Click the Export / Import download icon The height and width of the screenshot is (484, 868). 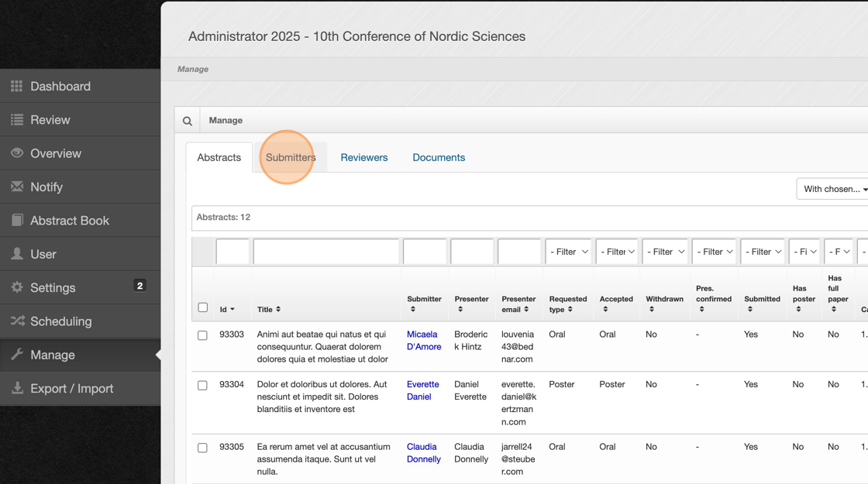pyautogui.click(x=17, y=389)
